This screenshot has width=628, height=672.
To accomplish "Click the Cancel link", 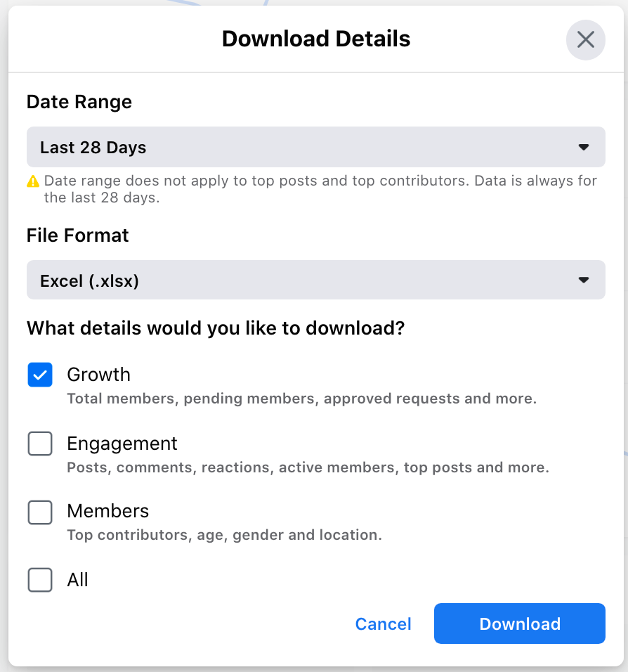I will [x=383, y=624].
